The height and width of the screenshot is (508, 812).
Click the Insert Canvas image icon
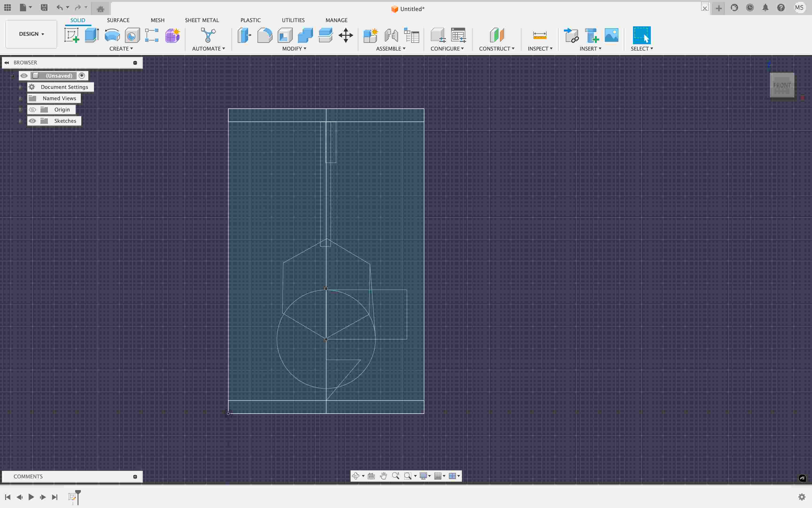click(611, 35)
